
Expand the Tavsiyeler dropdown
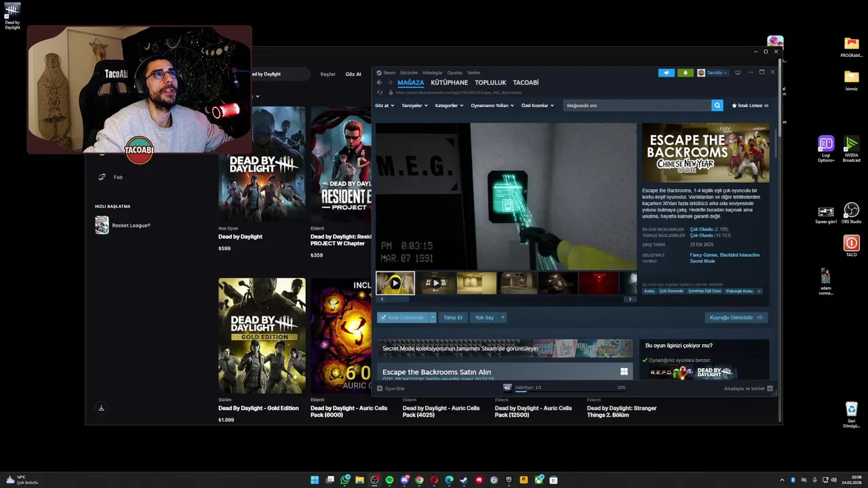[x=414, y=105]
